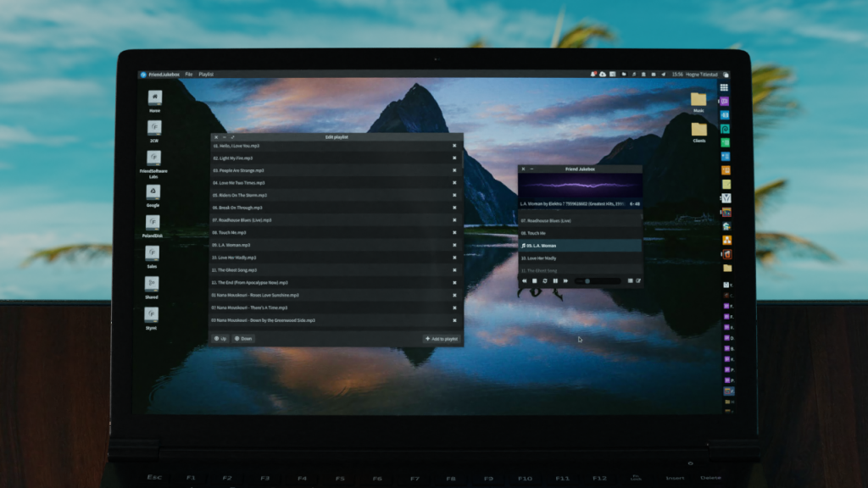This screenshot has height=488, width=868.
Task: Pause the playing track in Jukebox
Action: (555, 281)
